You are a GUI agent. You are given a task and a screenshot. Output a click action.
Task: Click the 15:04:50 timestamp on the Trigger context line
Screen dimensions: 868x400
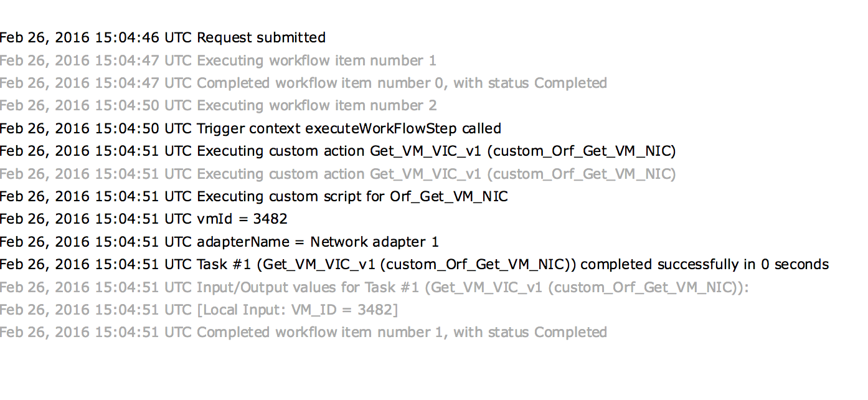[128, 128]
